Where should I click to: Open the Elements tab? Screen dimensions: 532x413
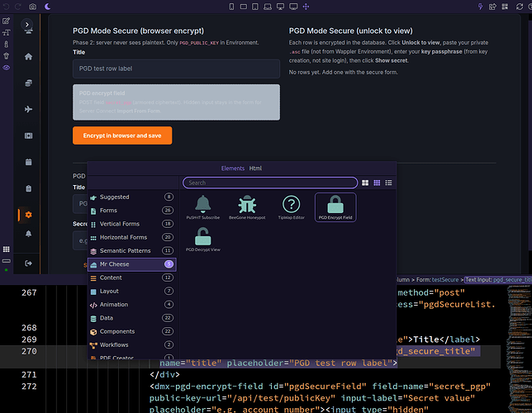(233, 169)
